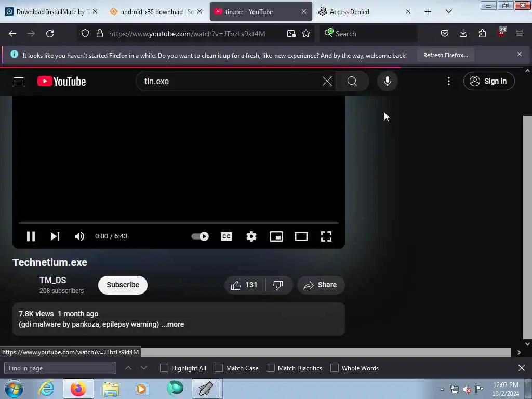The width and height of the screenshot is (532, 399).
Task: Share the Technetium.exe video
Action: tap(321, 285)
